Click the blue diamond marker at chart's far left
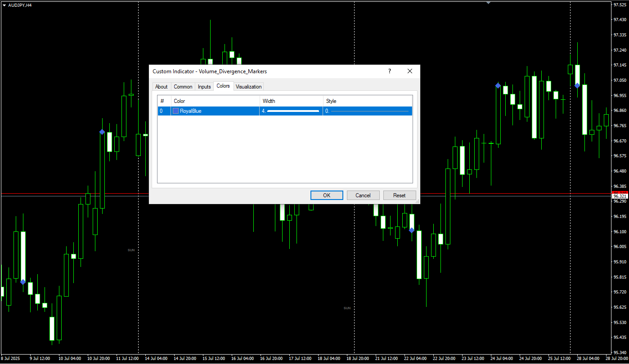Image resolution: width=629 pixels, height=364 pixels. (x=23, y=282)
